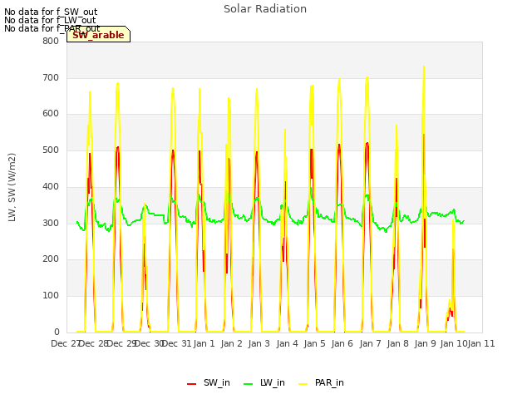The image size is (532, 399).
Task: Click the 700 y-axis tick label
Action: click(x=51, y=78)
